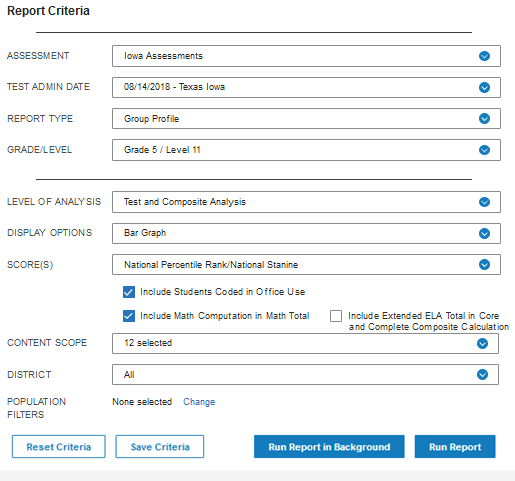Image resolution: width=515 pixels, height=481 pixels.
Task: Click the Run Report button
Action: [455, 447]
